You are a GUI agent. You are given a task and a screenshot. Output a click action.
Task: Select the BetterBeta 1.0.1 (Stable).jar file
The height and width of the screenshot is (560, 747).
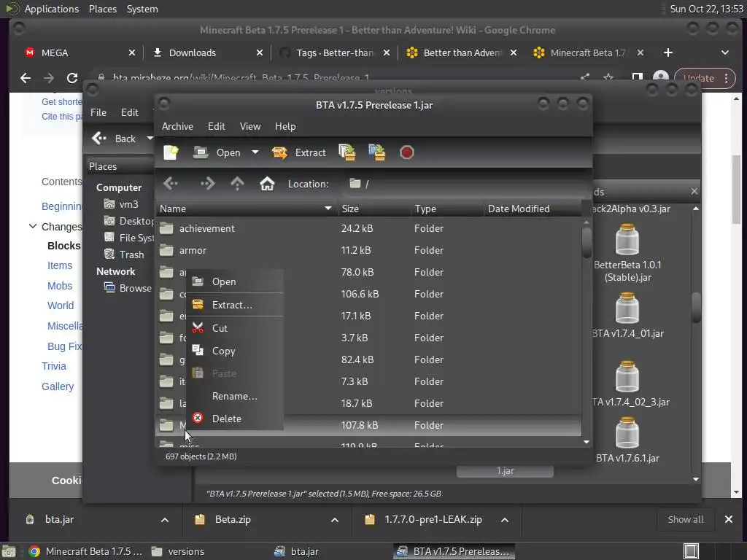point(627,253)
